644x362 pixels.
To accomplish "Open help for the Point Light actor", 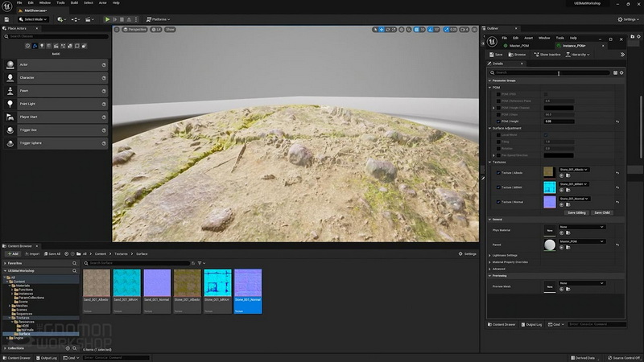I will (x=104, y=104).
